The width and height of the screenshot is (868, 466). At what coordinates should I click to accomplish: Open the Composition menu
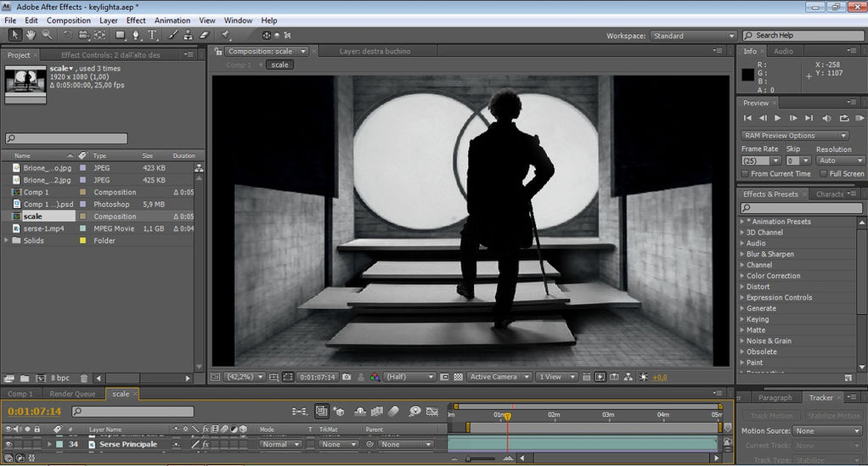pos(68,20)
